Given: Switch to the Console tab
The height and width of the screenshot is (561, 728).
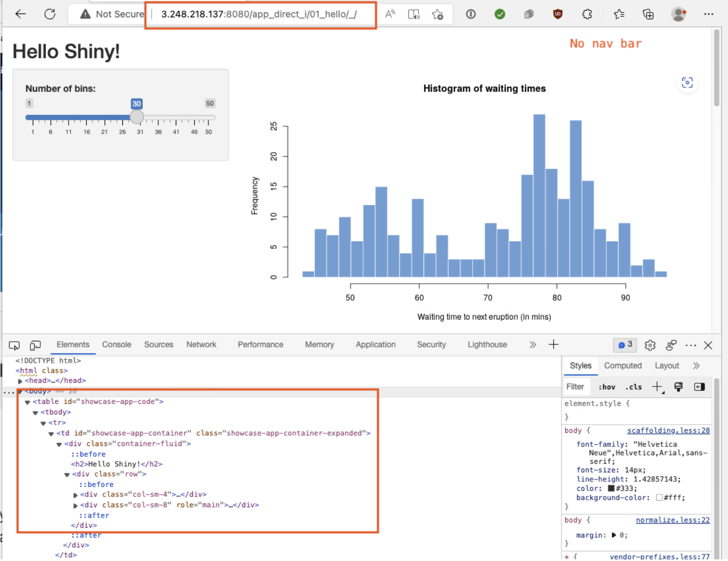Looking at the screenshot, I should tap(116, 345).
